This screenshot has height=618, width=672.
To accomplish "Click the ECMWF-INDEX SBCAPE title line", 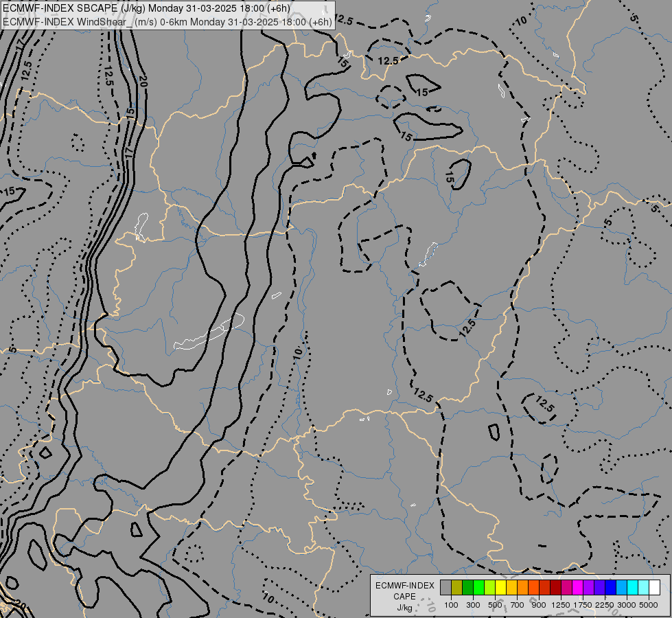I will tap(147, 8).
